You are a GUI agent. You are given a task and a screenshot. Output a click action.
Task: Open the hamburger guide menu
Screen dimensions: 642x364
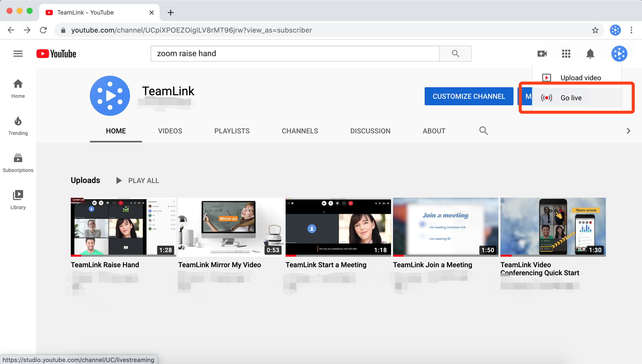[18, 54]
